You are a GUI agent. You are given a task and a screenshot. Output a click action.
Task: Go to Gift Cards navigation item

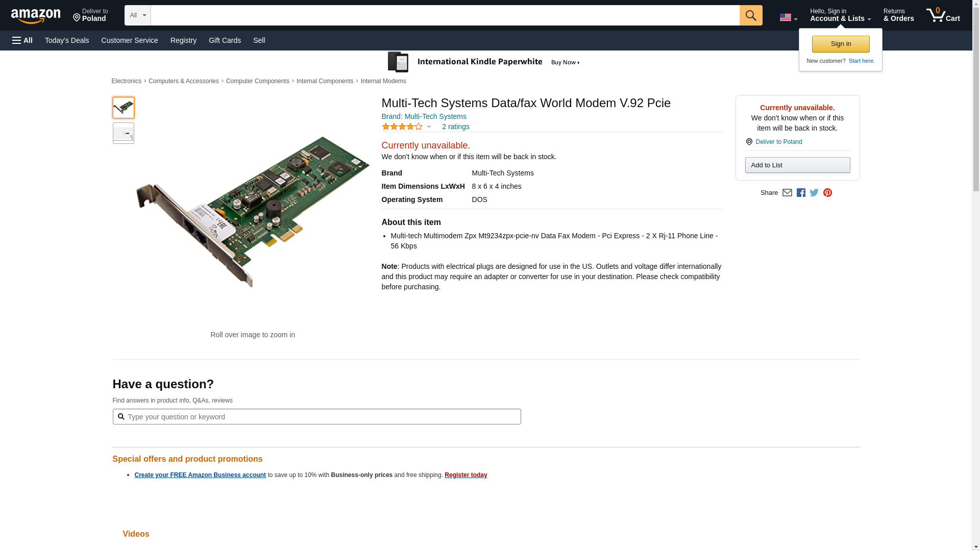225,40
